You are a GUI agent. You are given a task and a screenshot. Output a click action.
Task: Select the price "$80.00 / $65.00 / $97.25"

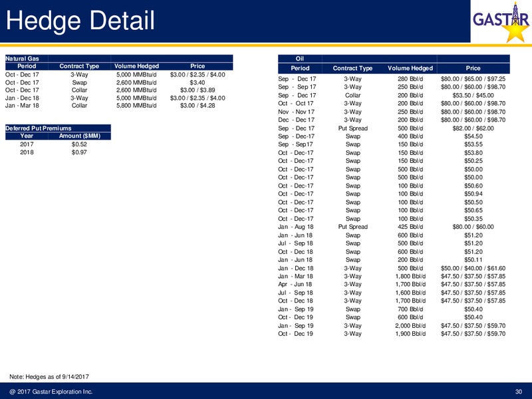(473, 78)
